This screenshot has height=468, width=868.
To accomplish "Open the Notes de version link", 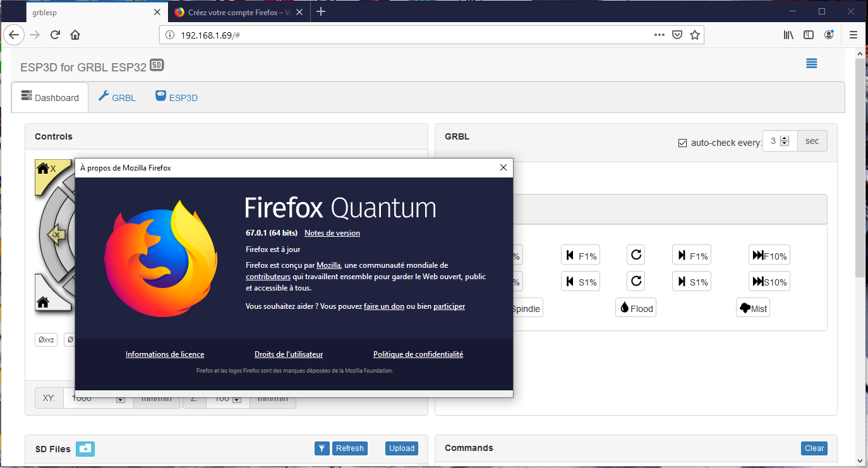I will 332,233.
